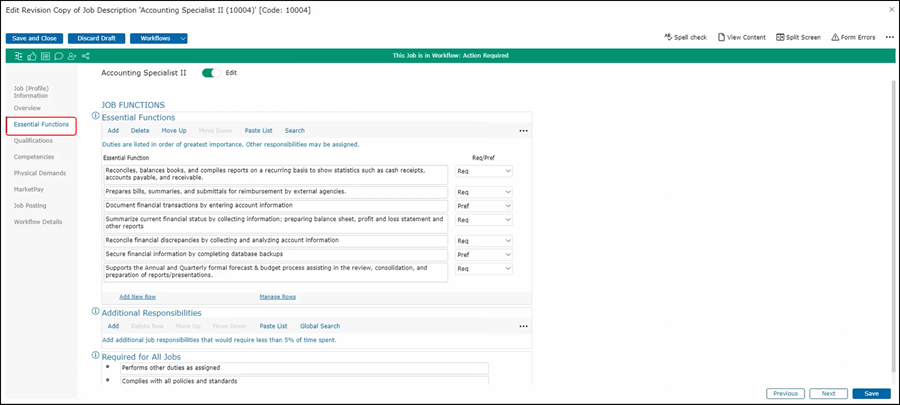
Task: Open the comment bubble icon in green bar
Action: click(x=58, y=55)
